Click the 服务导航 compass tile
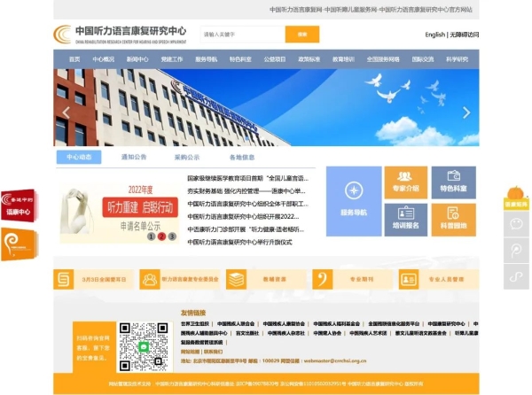The width and height of the screenshot is (532, 395). coord(354,201)
